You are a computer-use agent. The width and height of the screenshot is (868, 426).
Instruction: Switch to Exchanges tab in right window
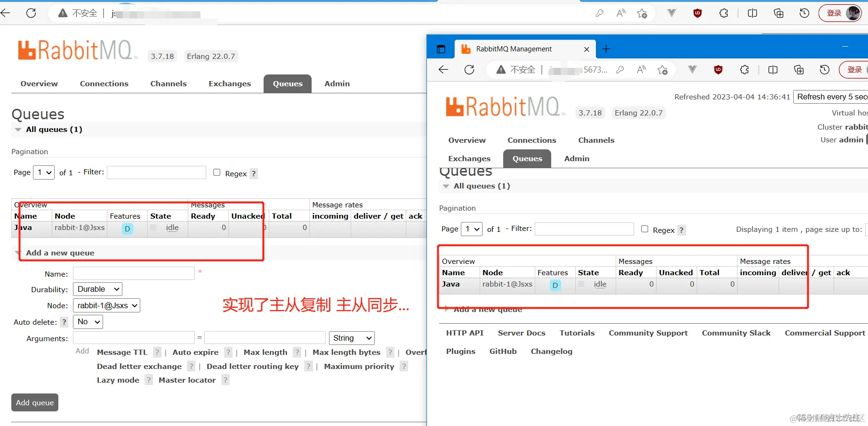469,158
